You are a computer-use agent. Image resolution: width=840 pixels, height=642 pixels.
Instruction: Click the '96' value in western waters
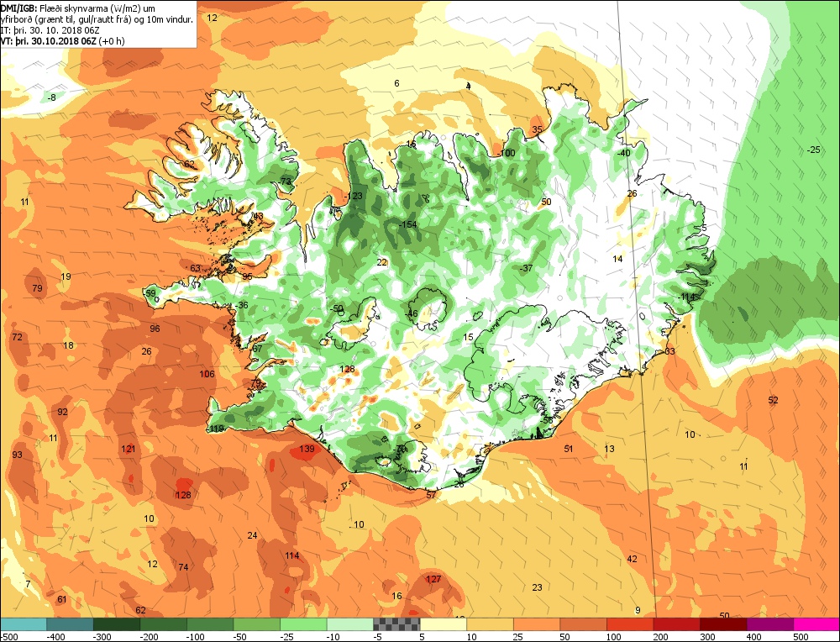point(155,329)
